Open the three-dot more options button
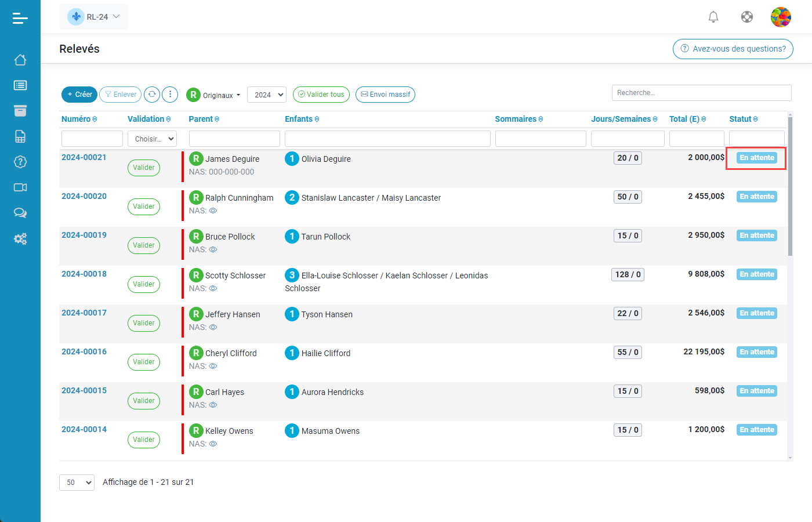The width and height of the screenshot is (812, 522). [x=170, y=95]
